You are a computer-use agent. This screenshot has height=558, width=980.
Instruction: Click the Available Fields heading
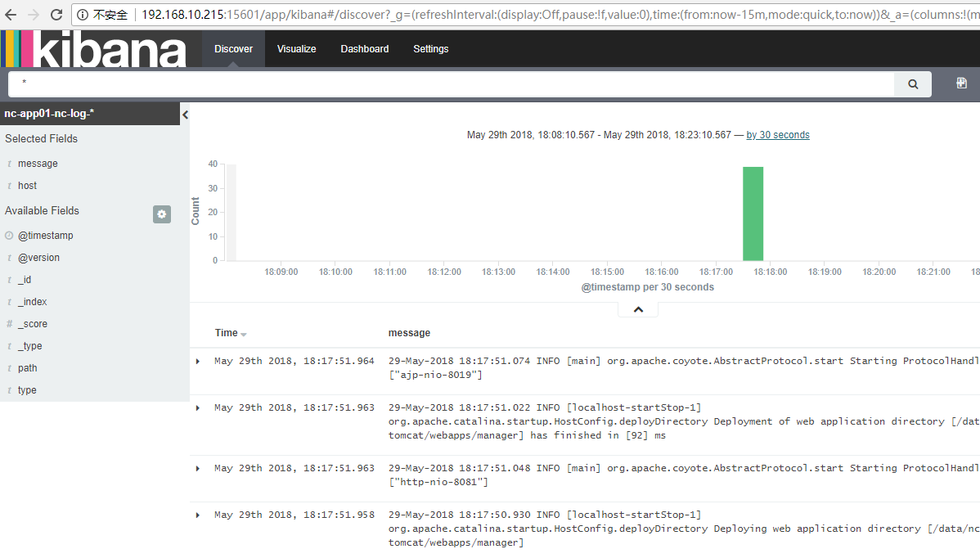pyautogui.click(x=42, y=210)
